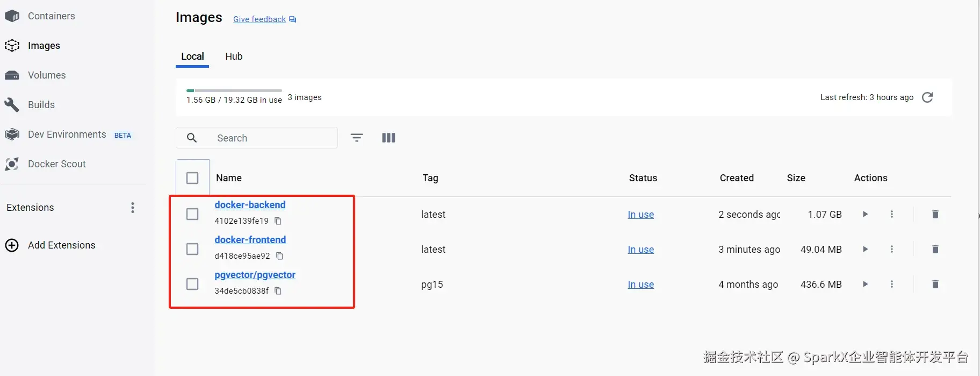Copy the docker-backend image ID

278,221
